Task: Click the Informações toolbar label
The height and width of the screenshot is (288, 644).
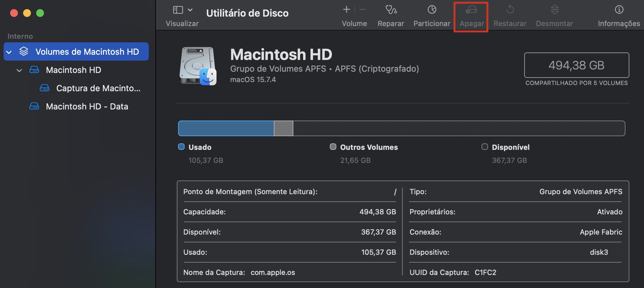Action: tap(619, 23)
